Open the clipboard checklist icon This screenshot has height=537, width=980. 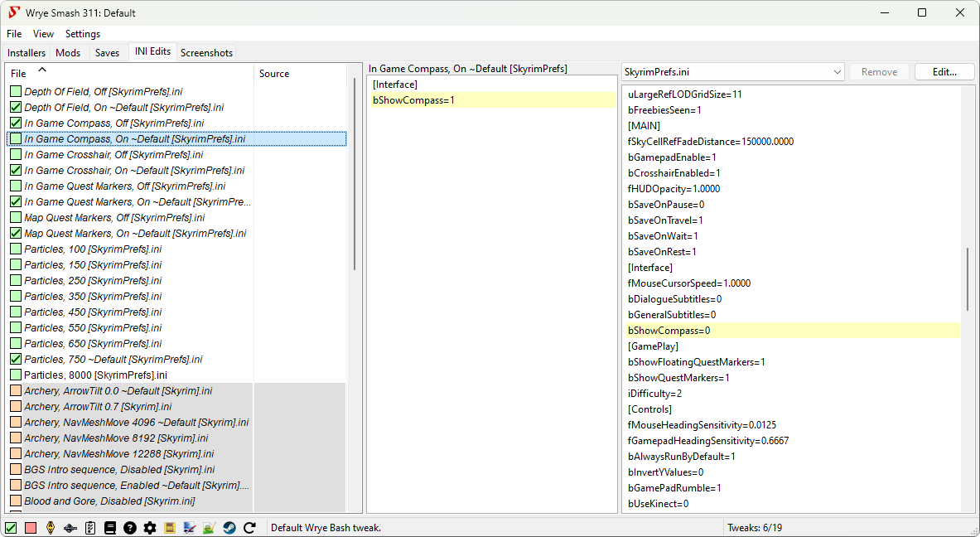tap(90, 528)
